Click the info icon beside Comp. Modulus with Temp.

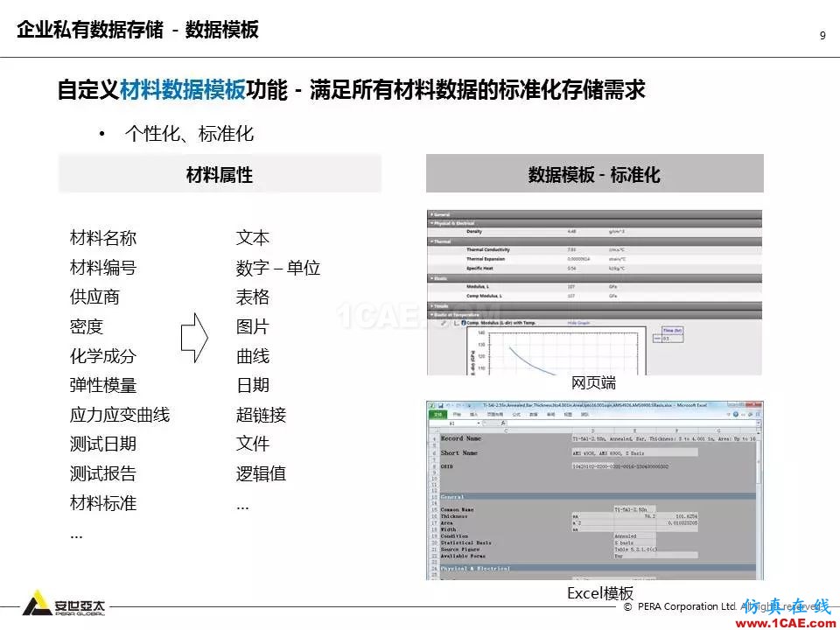click(x=464, y=323)
